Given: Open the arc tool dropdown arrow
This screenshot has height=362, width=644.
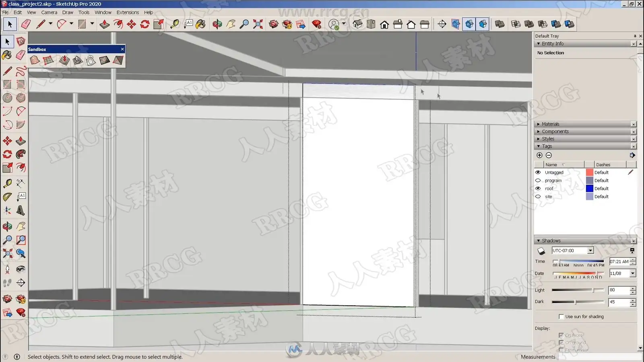Looking at the screenshot, I should click(x=71, y=23).
